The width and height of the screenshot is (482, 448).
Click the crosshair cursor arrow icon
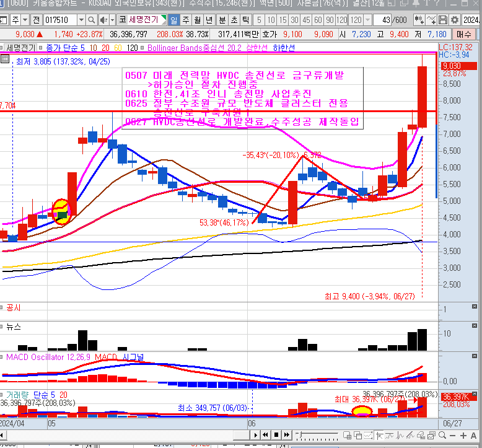379,436
